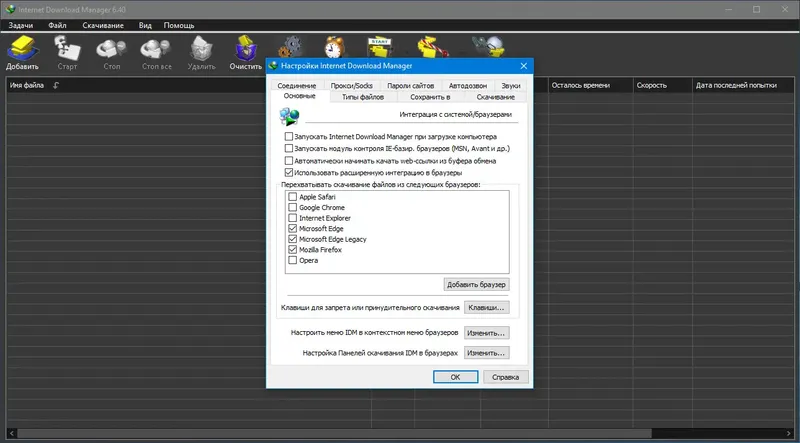Switch to the Сохранить в tab

click(x=430, y=97)
